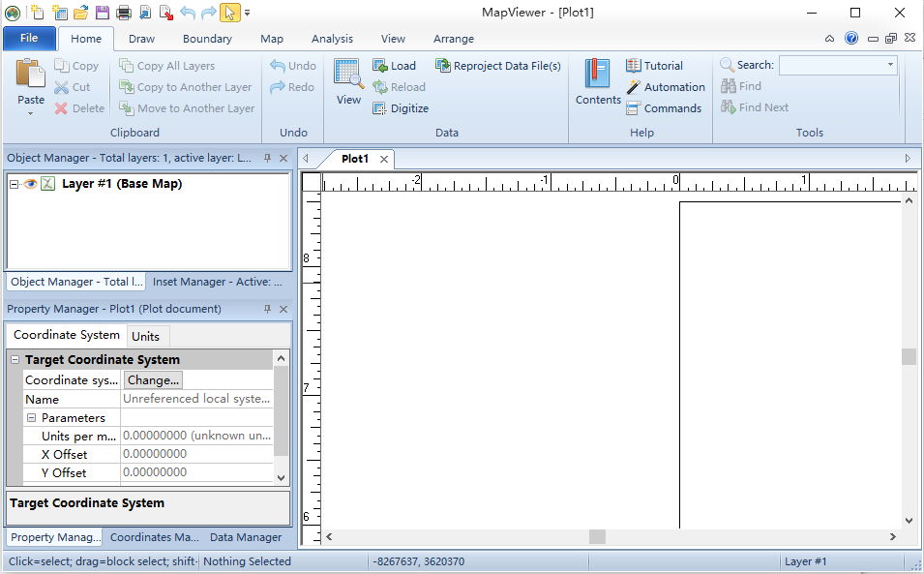The height and width of the screenshot is (574, 924).
Task: Open a file using the folder icon
Action: 80,12
